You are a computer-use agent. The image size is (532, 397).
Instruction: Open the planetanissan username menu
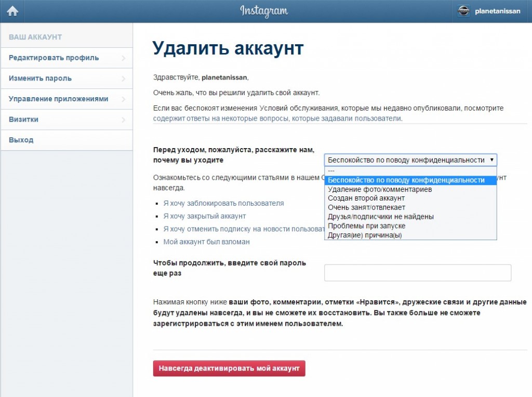click(497, 11)
